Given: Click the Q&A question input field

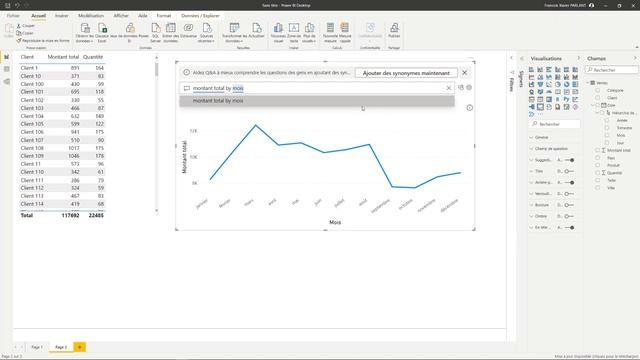Looking at the screenshot, I should pos(317,88).
